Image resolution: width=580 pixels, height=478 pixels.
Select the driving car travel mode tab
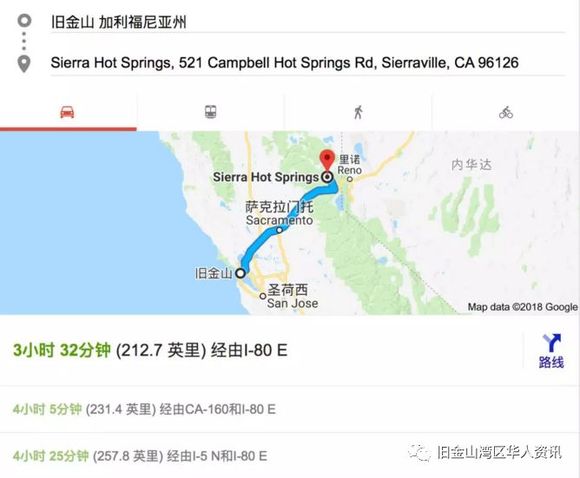tap(68, 112)
